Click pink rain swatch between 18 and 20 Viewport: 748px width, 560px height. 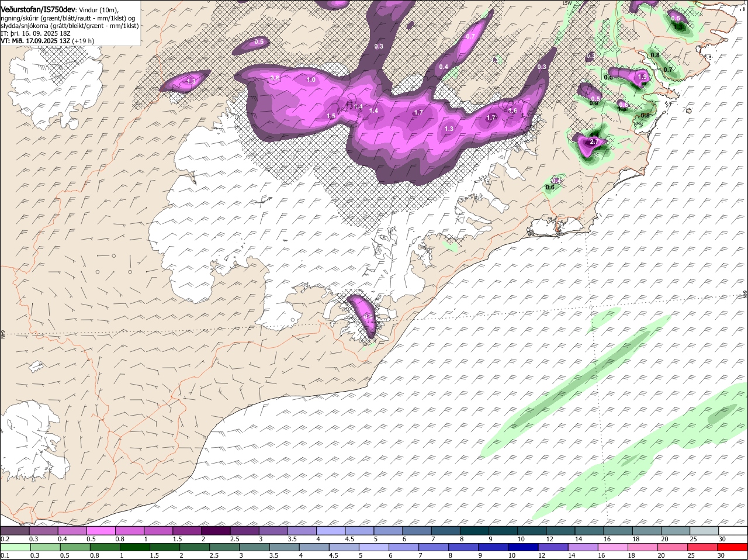(643, 548)
